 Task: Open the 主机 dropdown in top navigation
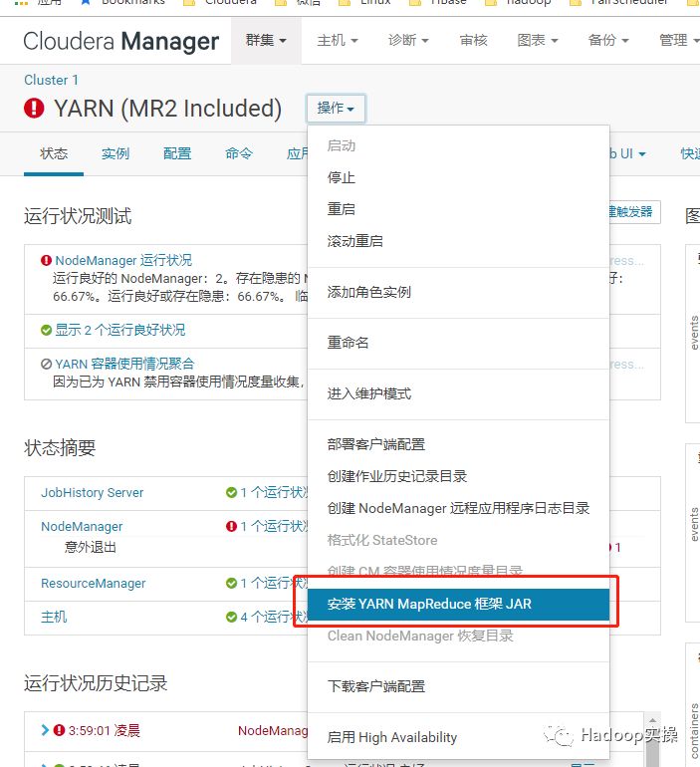pos(338,40)
